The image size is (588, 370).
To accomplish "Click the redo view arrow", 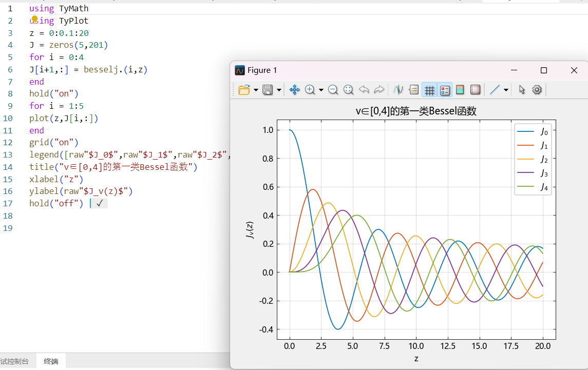I will pos(379,90).
